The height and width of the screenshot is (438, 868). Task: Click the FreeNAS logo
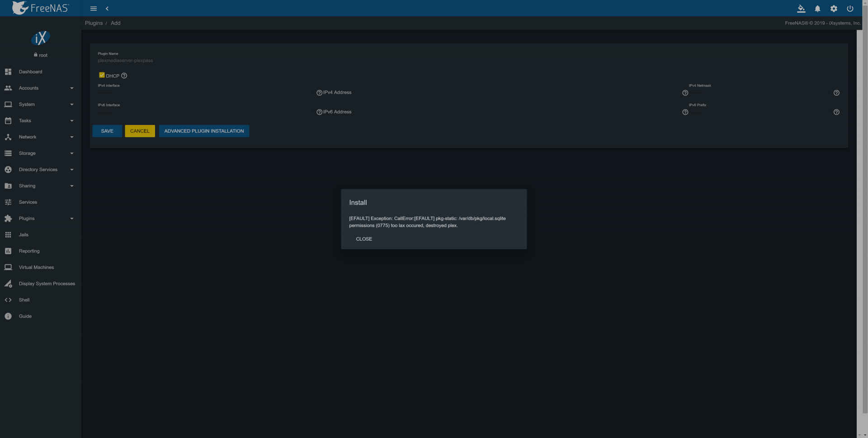click(x=40, y=8)
